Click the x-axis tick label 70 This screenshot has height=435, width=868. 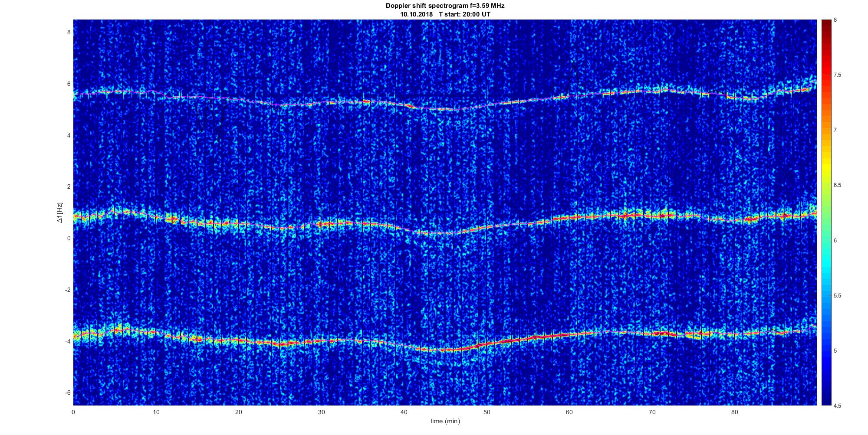pyautogui.click(x=652, y=412)
